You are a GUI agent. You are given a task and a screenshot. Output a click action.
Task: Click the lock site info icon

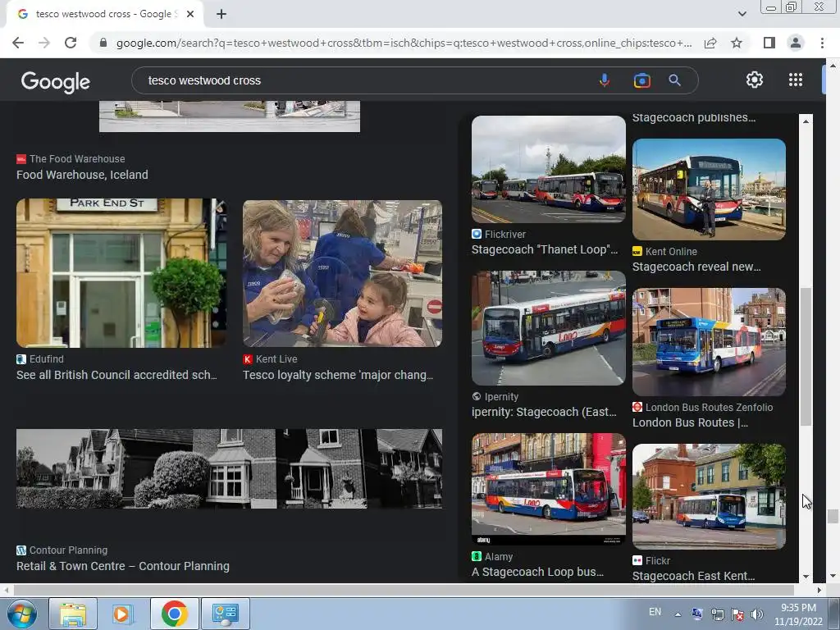click(x=103, y=43)
